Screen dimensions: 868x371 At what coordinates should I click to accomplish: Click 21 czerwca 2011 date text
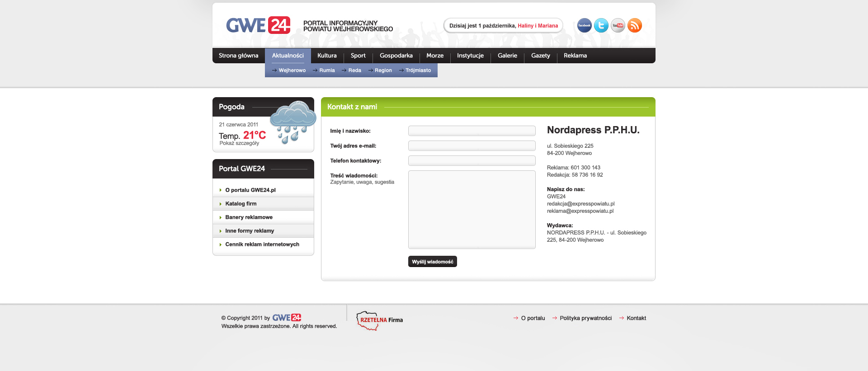238,125
